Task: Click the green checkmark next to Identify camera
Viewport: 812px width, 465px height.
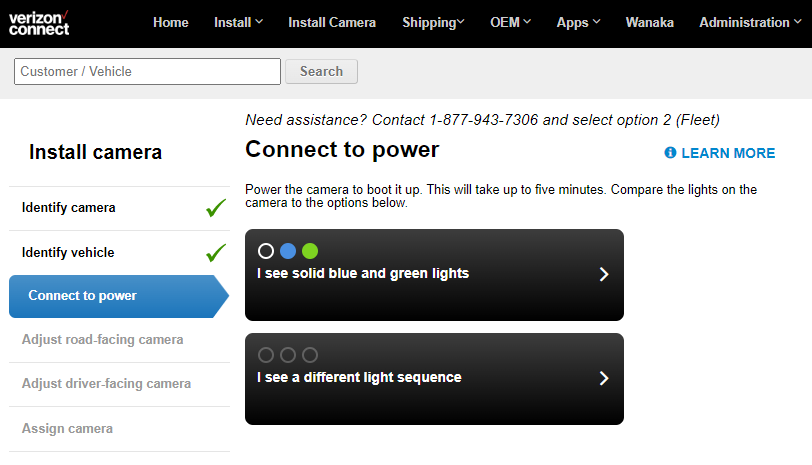Action: [216, 208]
